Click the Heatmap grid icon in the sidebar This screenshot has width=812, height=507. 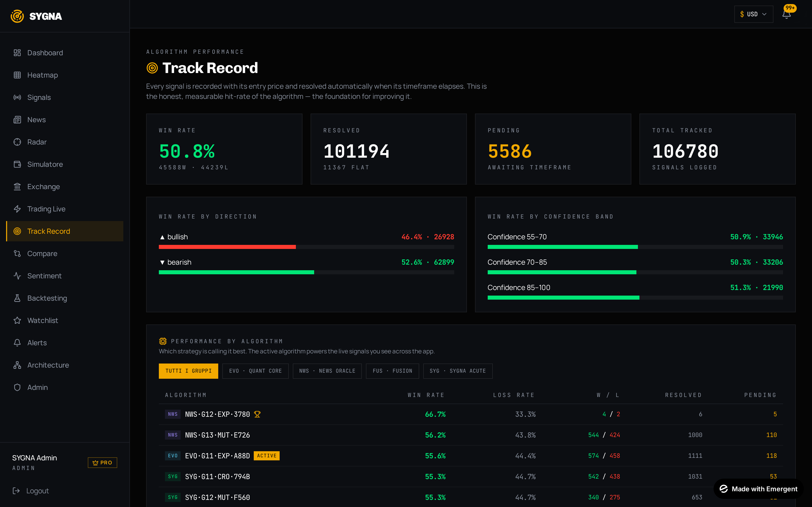(x=17, y=75)
